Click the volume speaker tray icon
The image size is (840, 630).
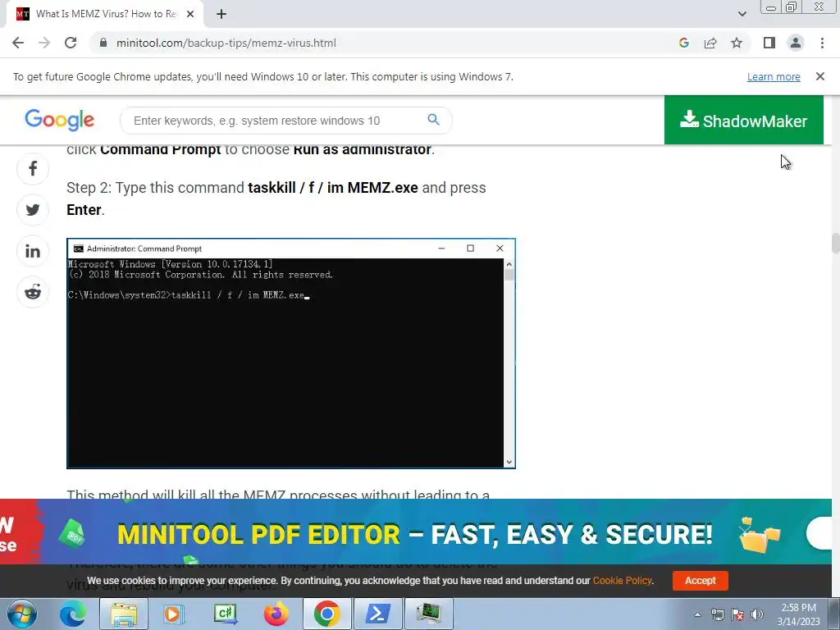pyautogui.click(x=757, y=614)
